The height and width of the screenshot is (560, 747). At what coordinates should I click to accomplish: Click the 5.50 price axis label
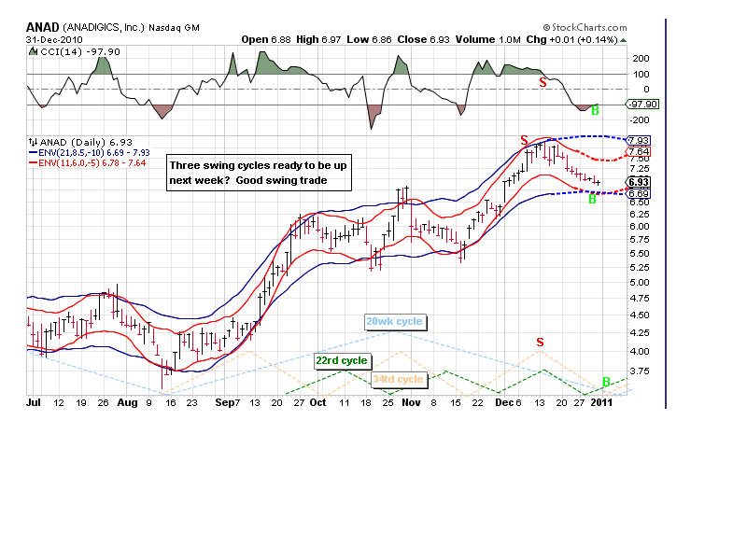[x=640, y=254]
